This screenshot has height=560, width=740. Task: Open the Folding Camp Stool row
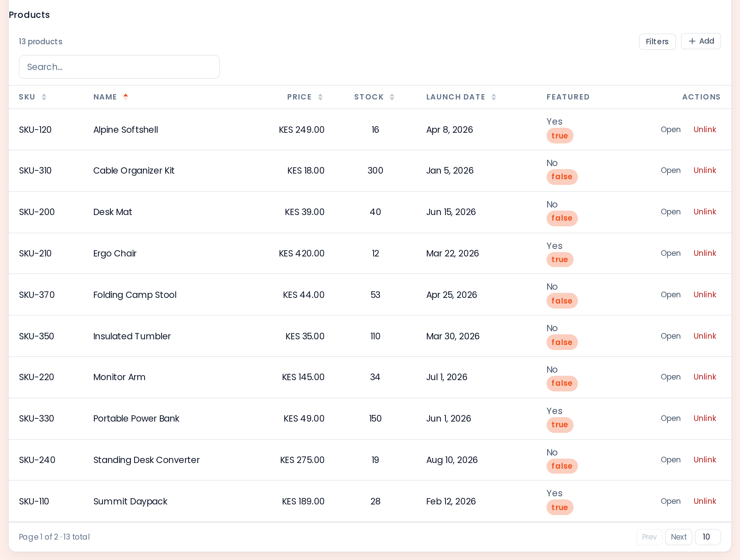pos(670,294)
